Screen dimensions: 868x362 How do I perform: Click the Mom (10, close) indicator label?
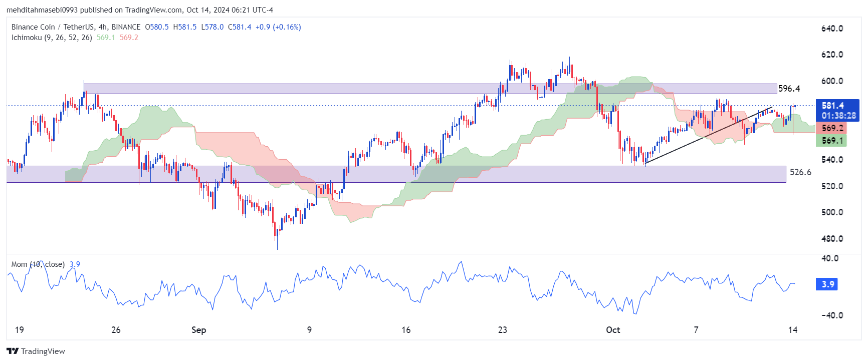(x=38, y=264)
